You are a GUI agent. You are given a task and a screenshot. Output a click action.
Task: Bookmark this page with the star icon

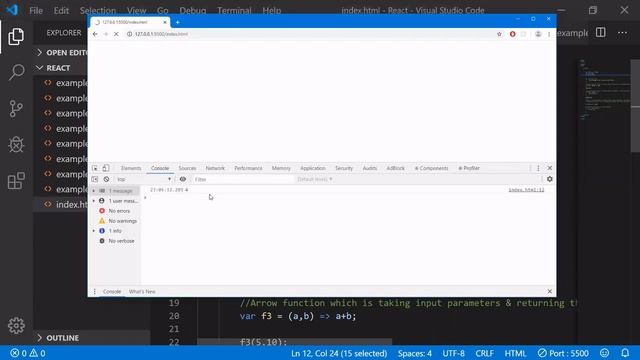coord(499,34)
